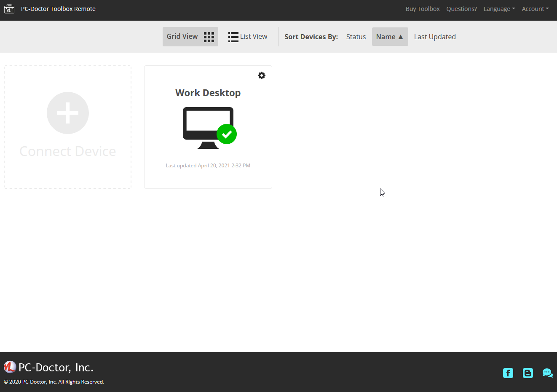Expand the Language dropdown
This screenshot has height=392, width=557.
[499, 9]
